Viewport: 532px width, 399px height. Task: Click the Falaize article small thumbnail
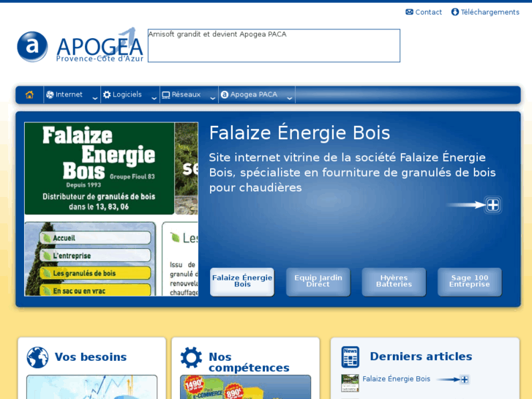pyautogui.click(x=350, y=383)
